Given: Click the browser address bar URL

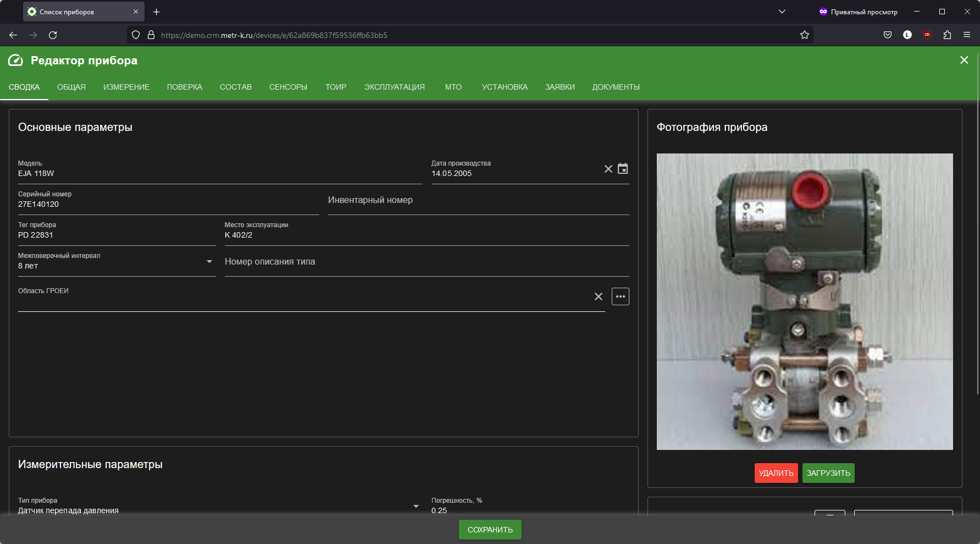Looking at the screenshot, I should coord(274,35).
